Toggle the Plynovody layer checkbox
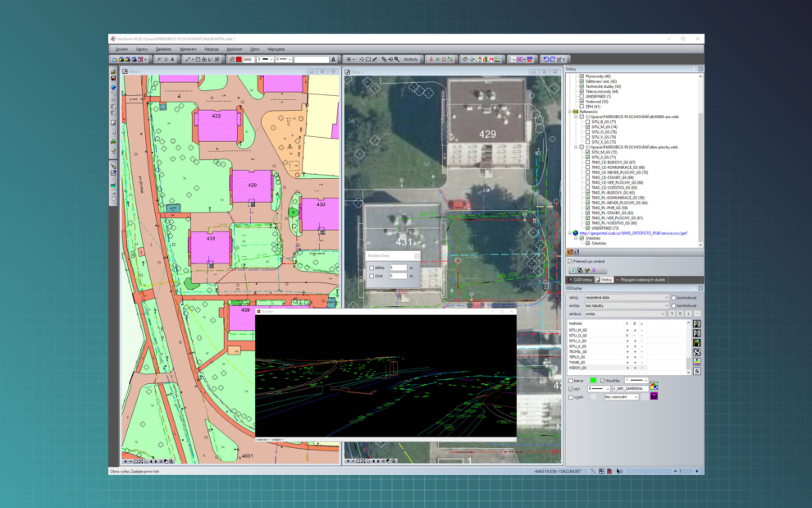 pos(582,76)
